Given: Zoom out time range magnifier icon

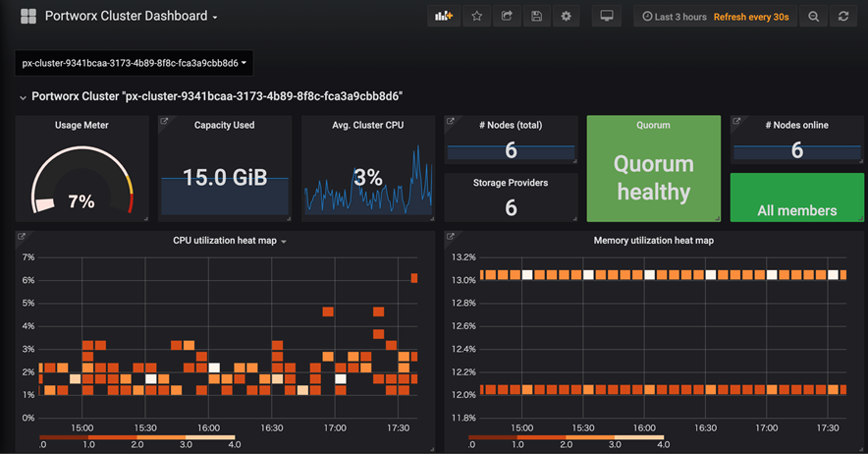Looking at the screenshot, I should (x=814, y=16).
